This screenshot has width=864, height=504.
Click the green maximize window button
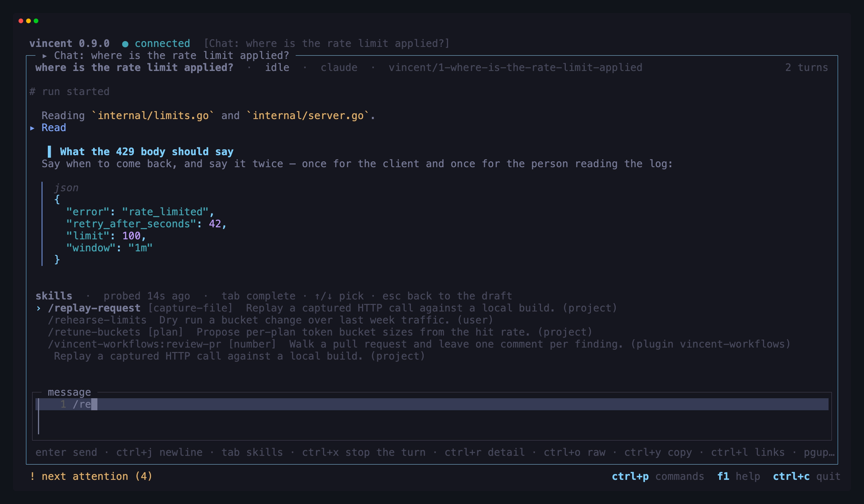pyautogui.click(x=36, y=21)
